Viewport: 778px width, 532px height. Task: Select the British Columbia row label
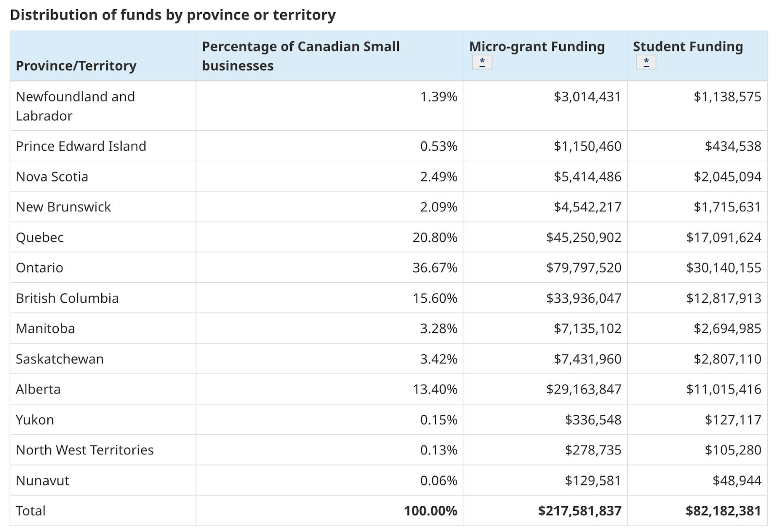(x=67, y=298)
